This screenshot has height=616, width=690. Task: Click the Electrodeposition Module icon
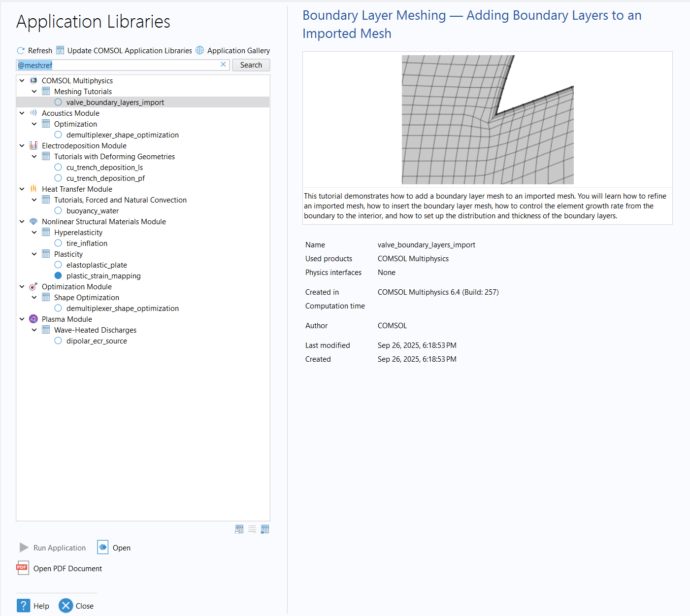(33, 145)
